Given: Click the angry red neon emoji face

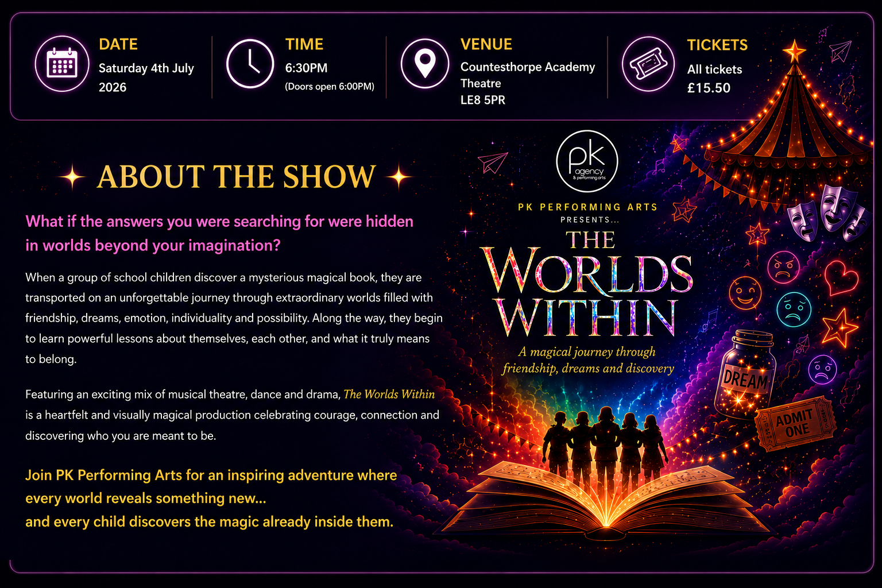Looking at the screenshot, I should (783, 268).
